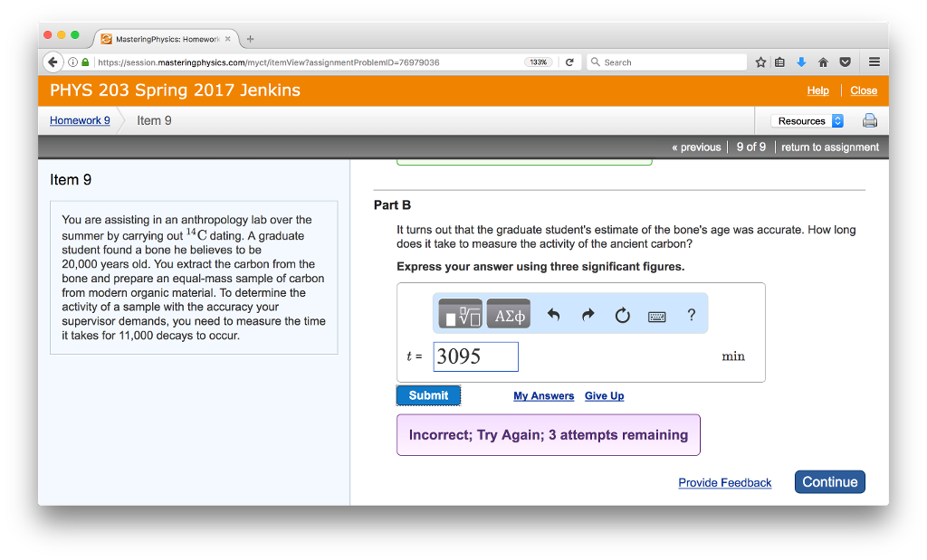Go to Homework 9 breadcrumb
Image resolution: width=927 pixels, height=560 pixels.
click(80, 120)
